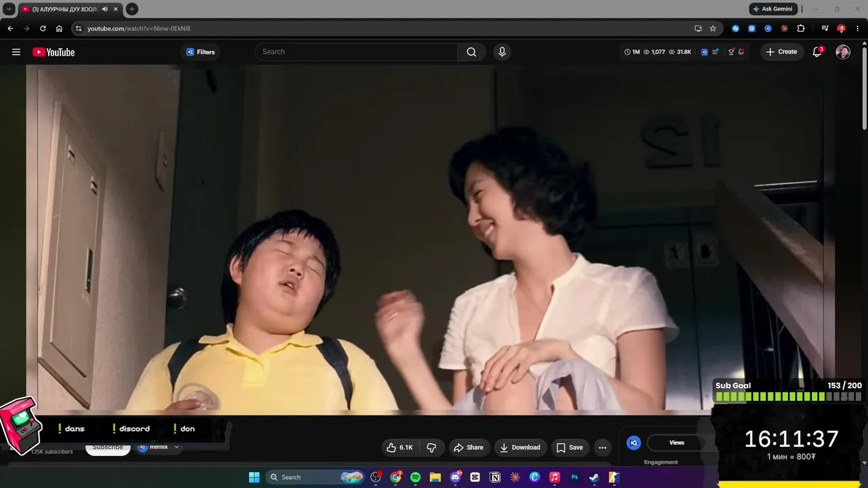
Task: Open File Explorer from the taskbar
Action: (x=435, y=477)
